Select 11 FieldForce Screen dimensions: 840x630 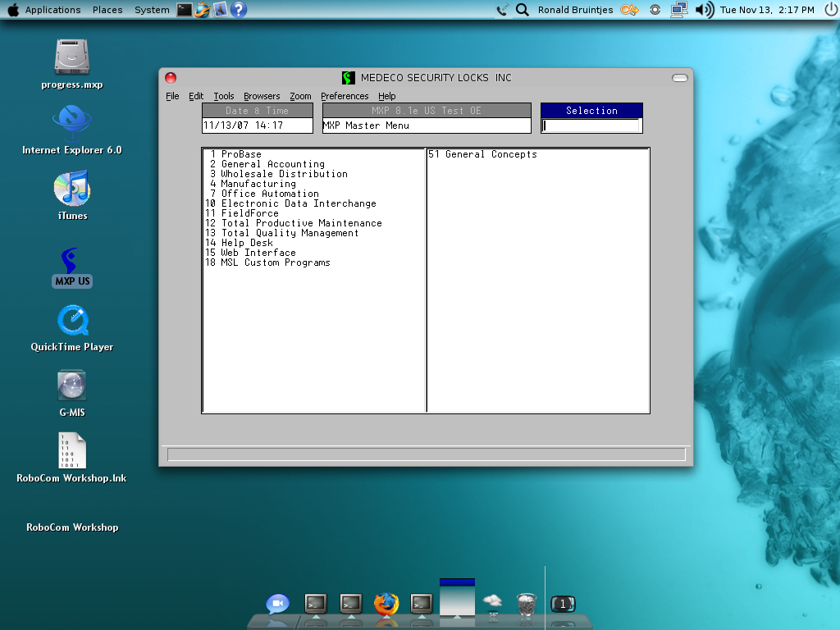click(242, 213)
